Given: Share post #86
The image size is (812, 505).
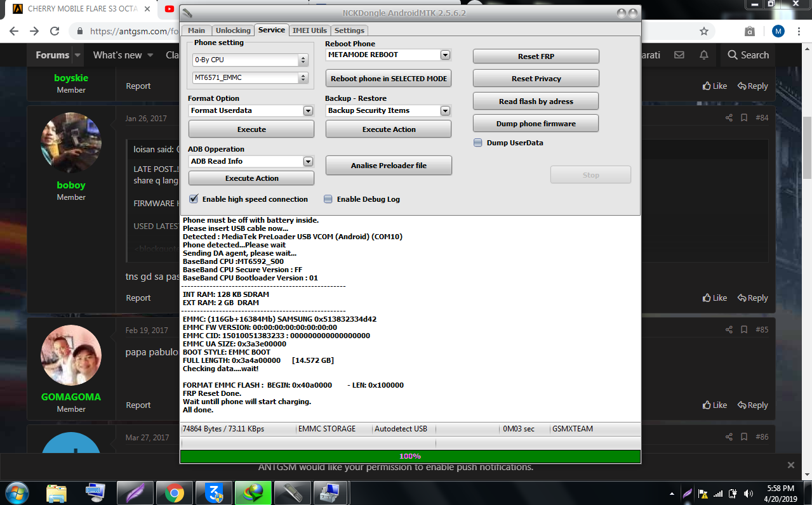Looking at the screenshot, I should [x=729, y=437].
